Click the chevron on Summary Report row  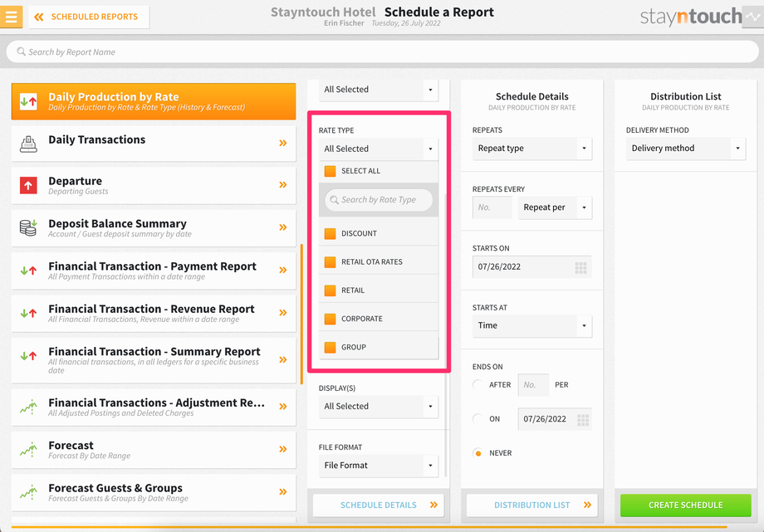point(282,359)
